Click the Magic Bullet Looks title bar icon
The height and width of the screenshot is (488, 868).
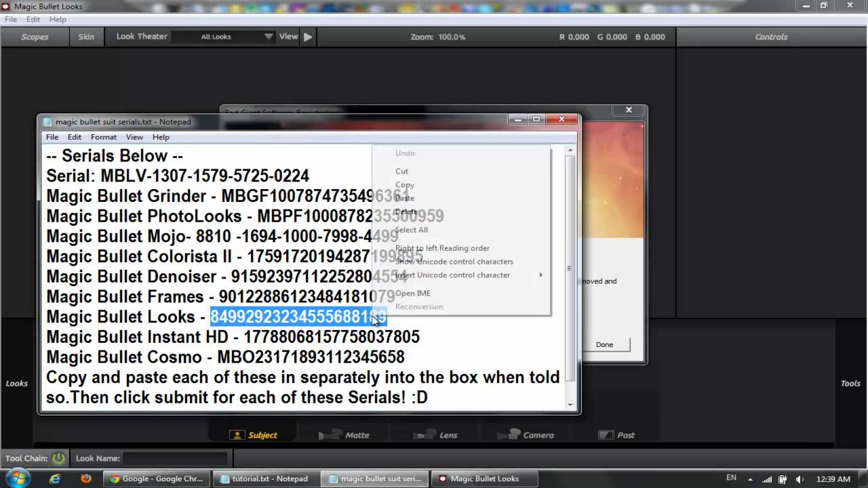pyautogui.click(x=6, y=6)
